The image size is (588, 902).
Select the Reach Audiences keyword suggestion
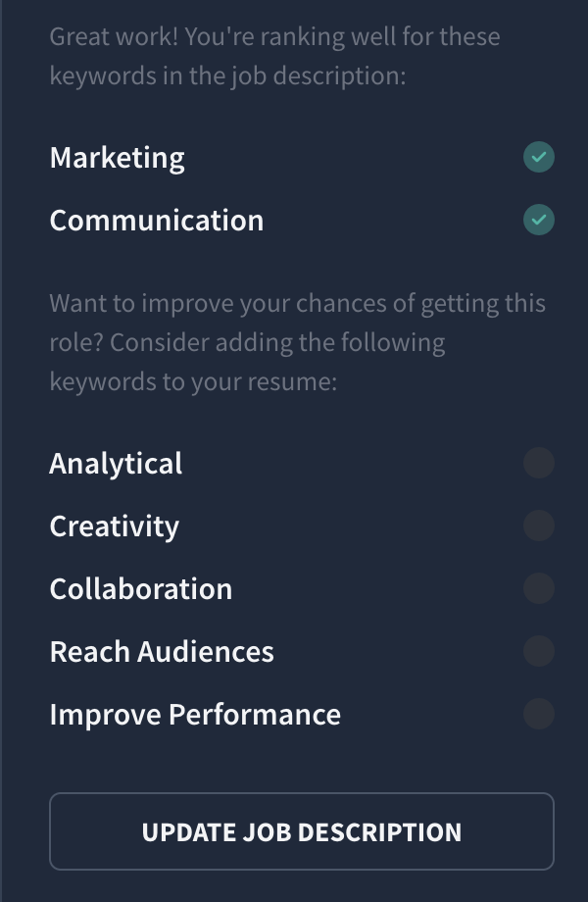(x=162, y=651)
